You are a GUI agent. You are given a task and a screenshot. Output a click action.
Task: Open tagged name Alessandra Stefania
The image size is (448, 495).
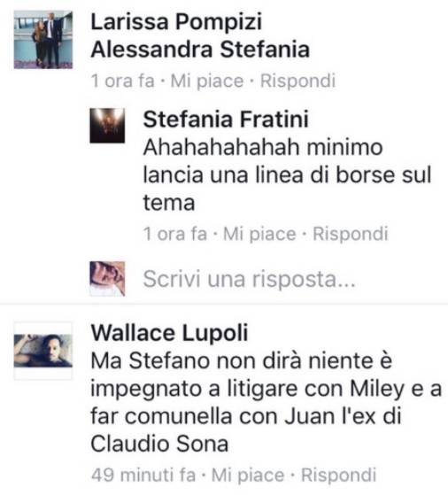point(200,50)
